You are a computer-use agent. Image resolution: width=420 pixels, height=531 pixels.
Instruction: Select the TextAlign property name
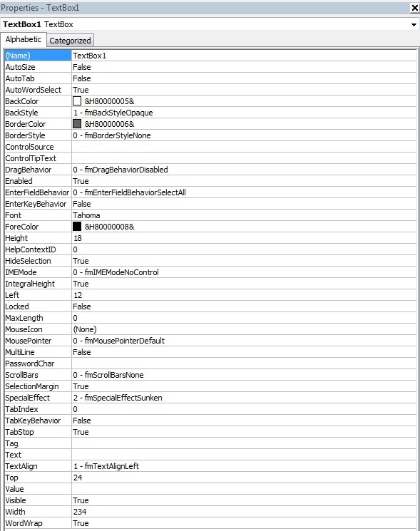click(38, 466)
